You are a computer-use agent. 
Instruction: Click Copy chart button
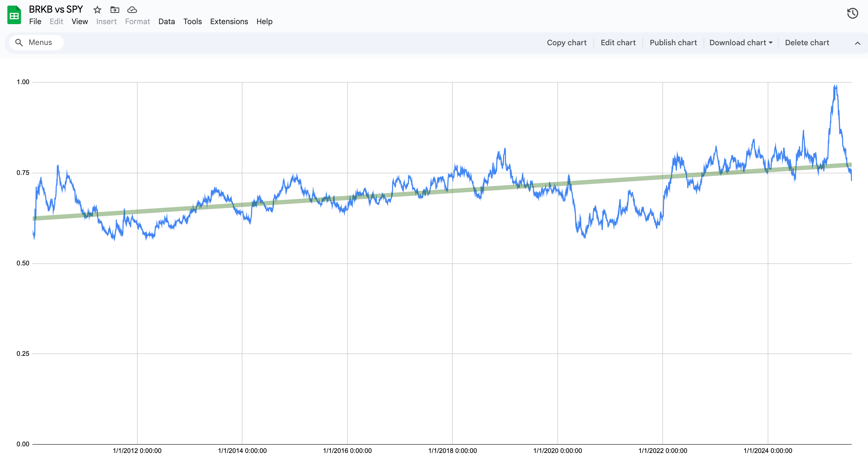click(x=566, y=43)
